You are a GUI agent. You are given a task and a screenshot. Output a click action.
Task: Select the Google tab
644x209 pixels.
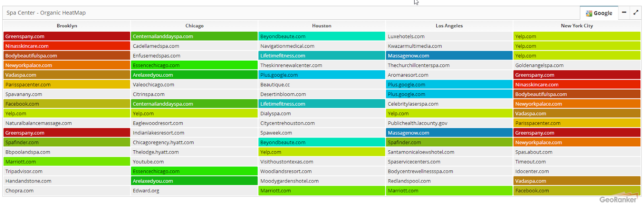(599, 13)
